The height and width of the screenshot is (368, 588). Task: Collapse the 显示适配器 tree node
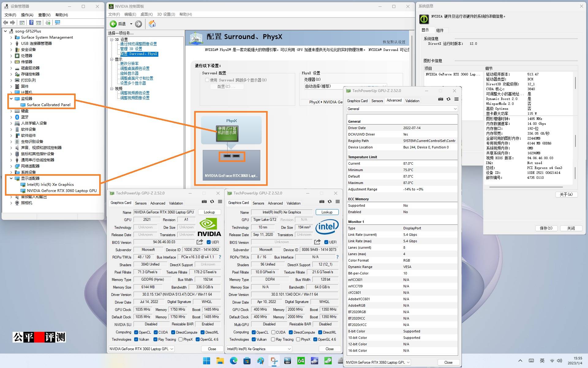(x=11, y=178)
